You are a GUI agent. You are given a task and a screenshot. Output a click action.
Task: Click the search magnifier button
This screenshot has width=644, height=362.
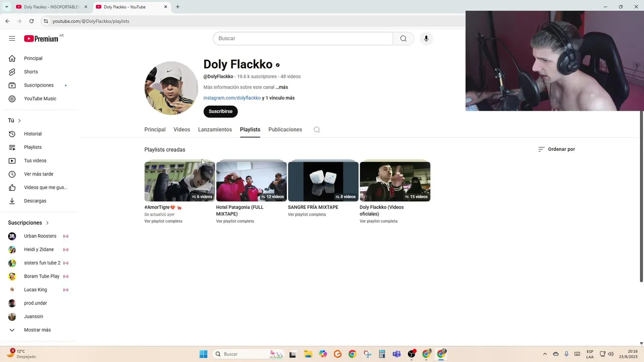(404, 39)
